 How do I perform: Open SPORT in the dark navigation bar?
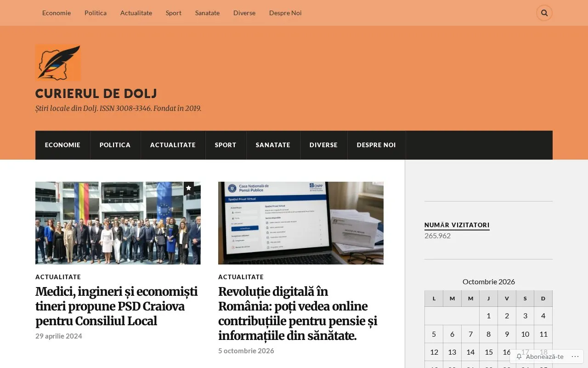coord(226,145)
